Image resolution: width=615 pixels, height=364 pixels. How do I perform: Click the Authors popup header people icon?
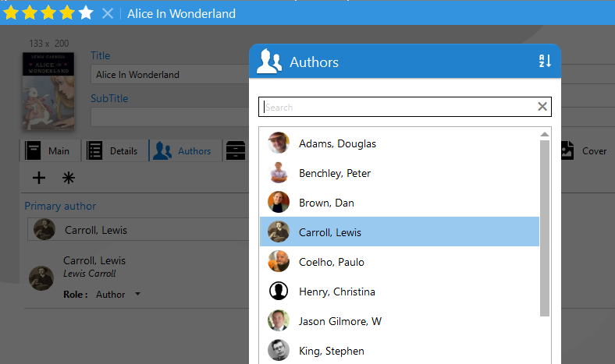tap(269, 62)
